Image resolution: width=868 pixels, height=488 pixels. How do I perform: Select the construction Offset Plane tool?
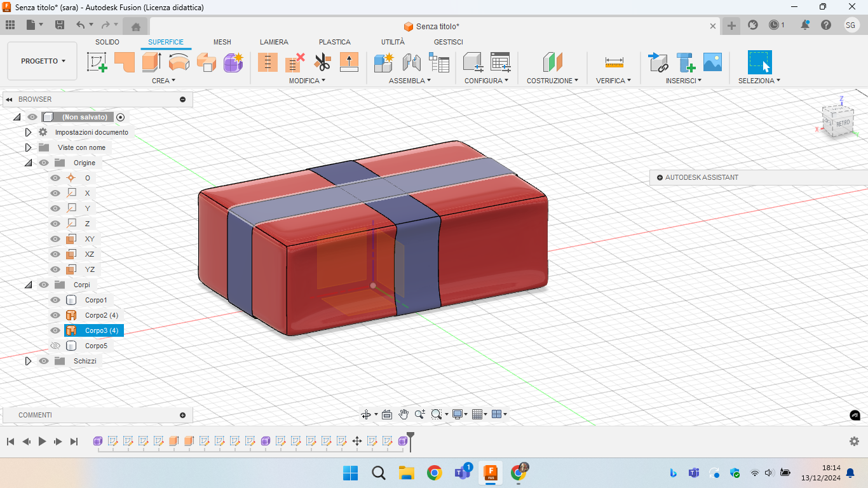coord(553,62)
